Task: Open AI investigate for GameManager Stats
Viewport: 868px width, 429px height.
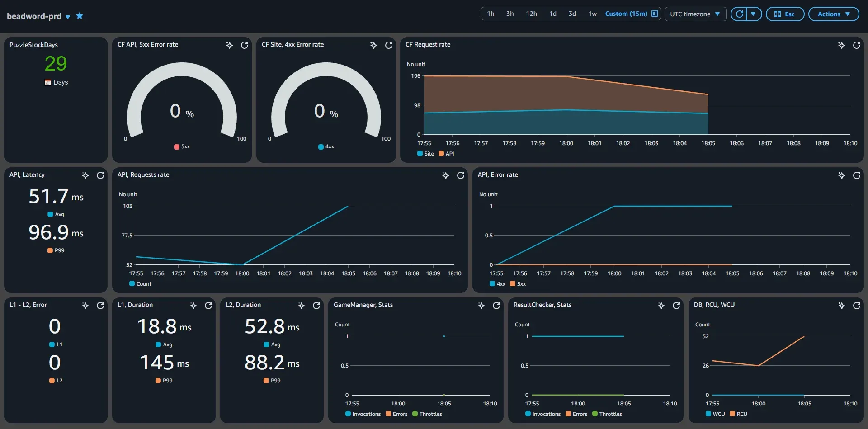Action: (x=481, y=306)
